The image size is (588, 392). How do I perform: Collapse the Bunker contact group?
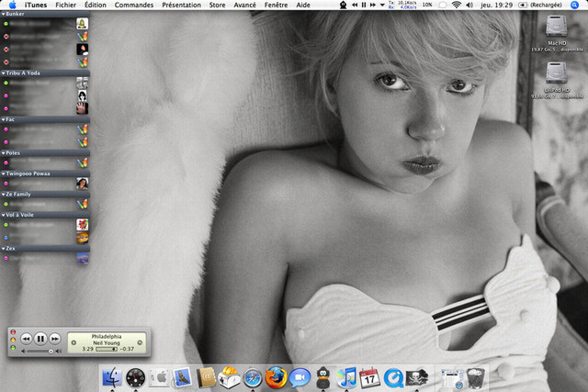[x=4, y=14]
